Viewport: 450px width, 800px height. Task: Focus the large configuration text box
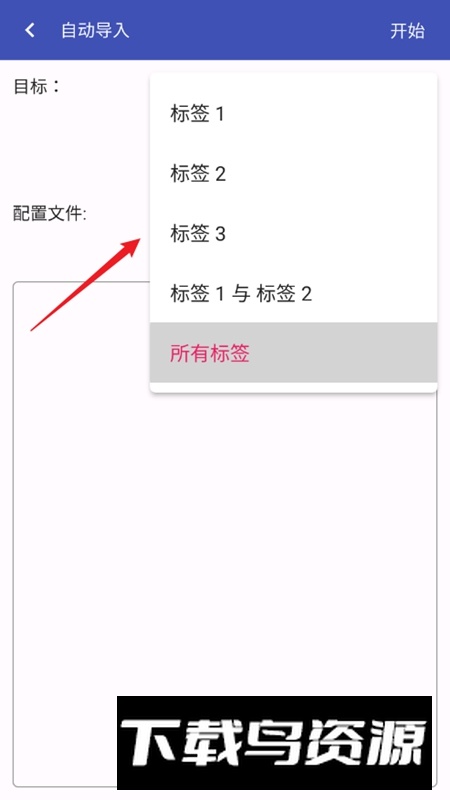(82, 510)
